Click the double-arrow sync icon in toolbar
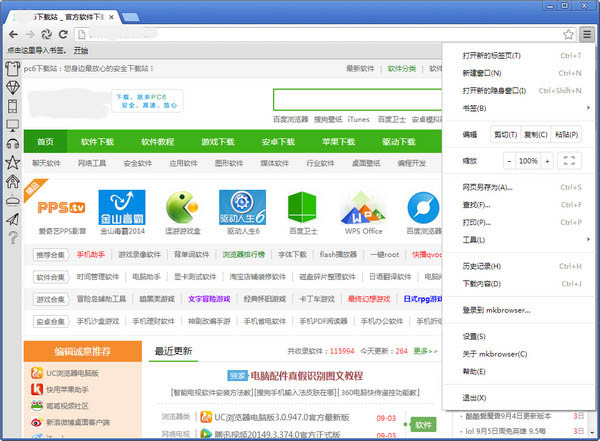 (x=46, y=34)
